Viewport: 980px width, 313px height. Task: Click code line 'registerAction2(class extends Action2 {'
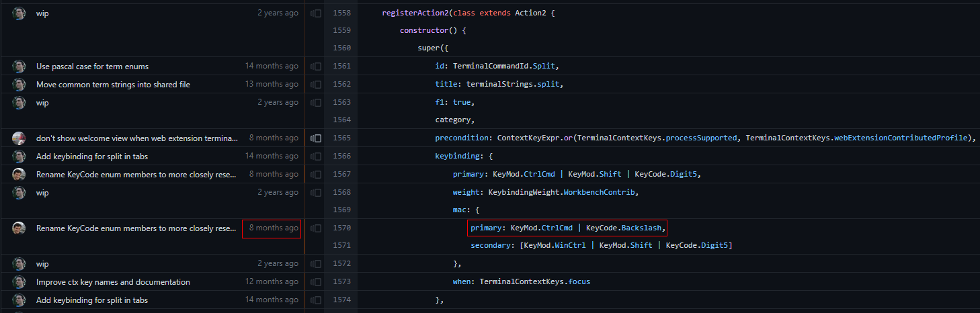coord(468,13)
